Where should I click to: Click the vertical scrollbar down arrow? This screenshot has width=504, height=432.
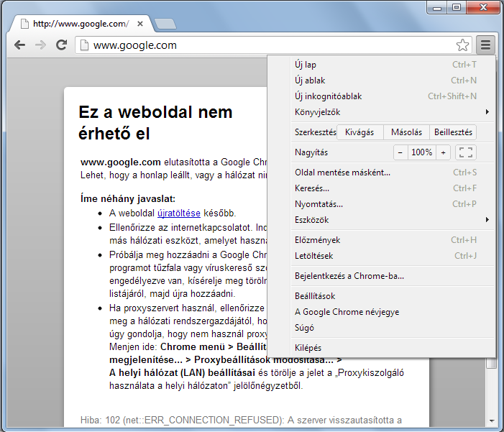click(491, 420)
